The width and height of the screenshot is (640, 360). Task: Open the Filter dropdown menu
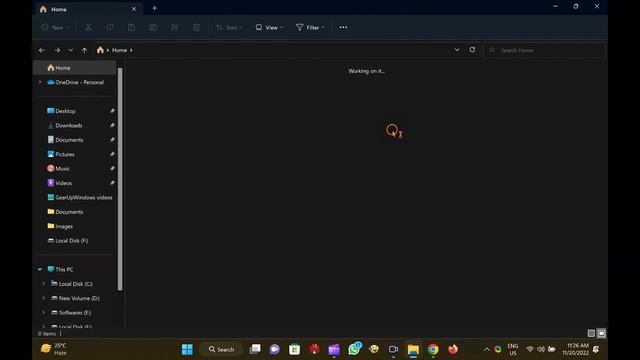pos(310,27)
